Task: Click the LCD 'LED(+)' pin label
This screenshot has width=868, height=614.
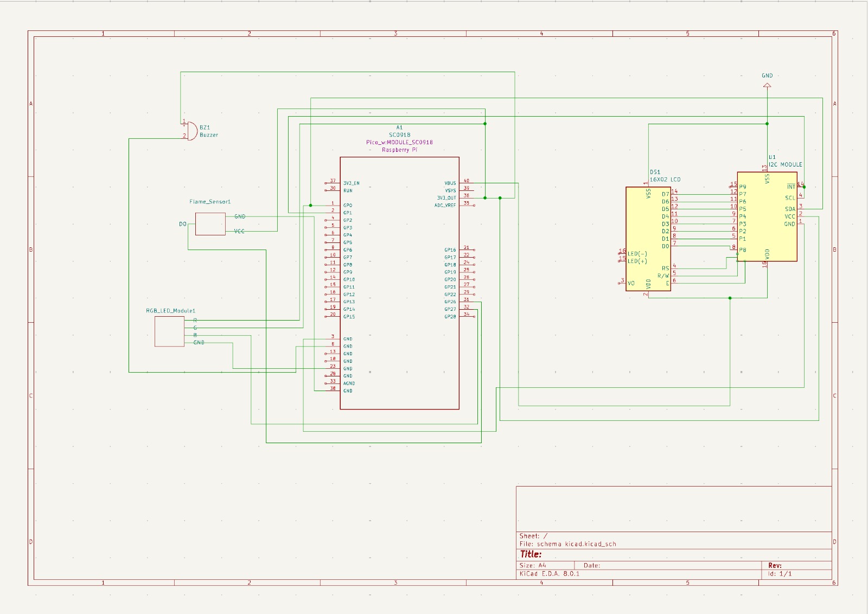Action: point(637,261)
